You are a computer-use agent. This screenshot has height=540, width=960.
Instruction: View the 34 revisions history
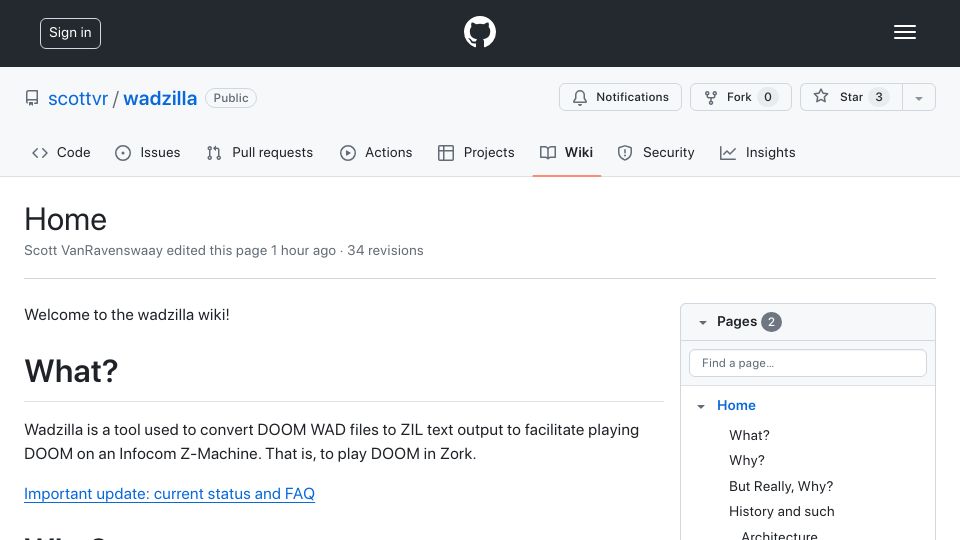(x=385, y=250)
